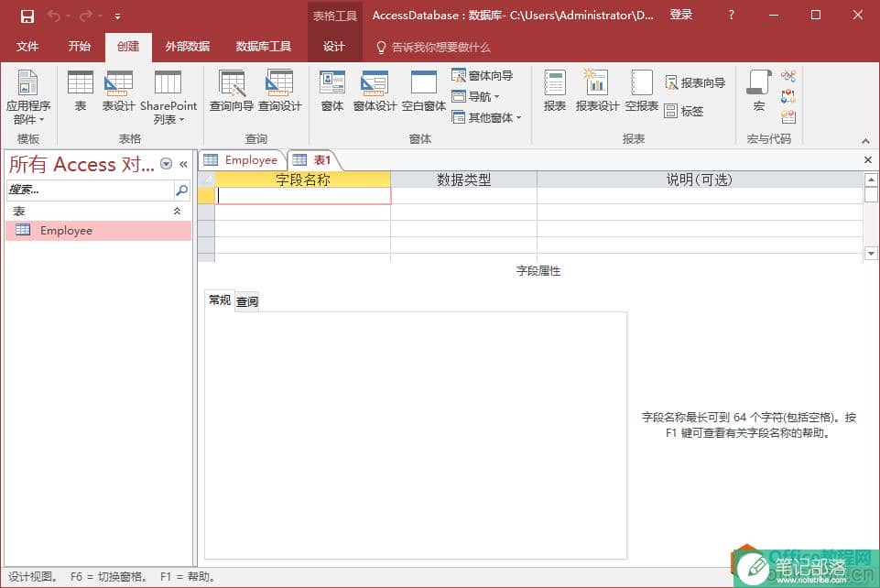Switch to the 表1 document tab
The width and height of the screenshot is (880, 588).
313,160
